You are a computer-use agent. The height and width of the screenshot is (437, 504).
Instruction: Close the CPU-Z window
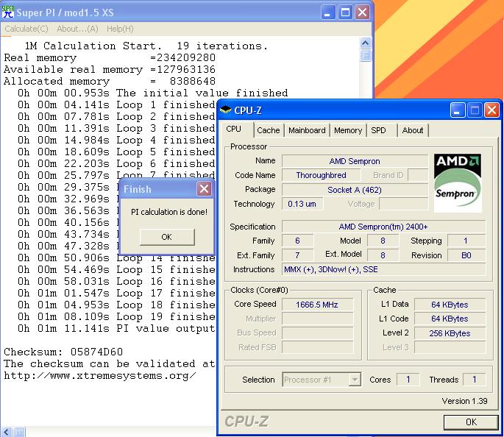(x=491, y=110)
